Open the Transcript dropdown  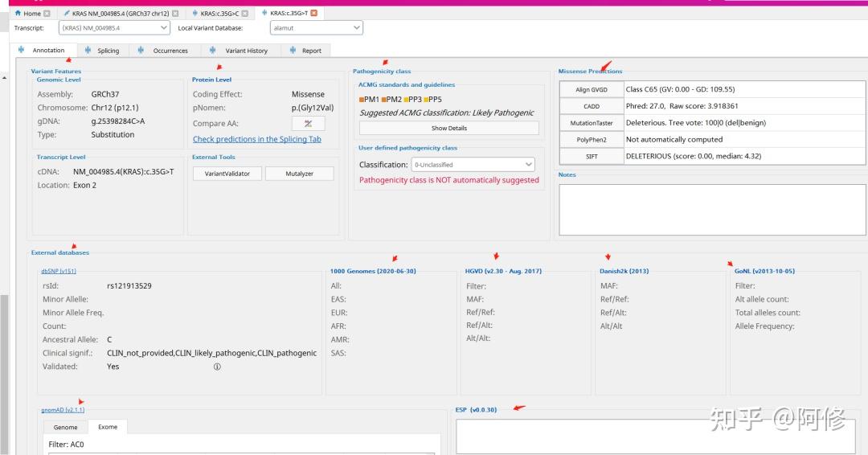pos(114,27)
